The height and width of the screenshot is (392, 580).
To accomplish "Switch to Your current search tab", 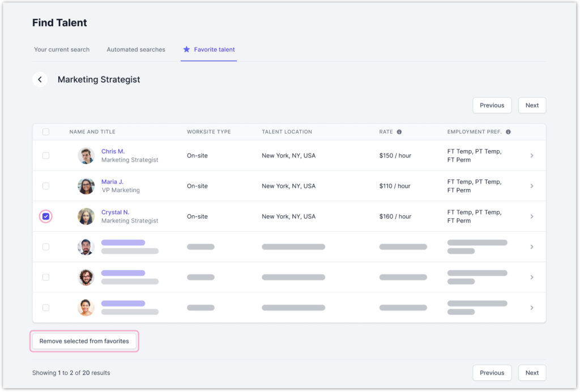I will pos(62,50).
